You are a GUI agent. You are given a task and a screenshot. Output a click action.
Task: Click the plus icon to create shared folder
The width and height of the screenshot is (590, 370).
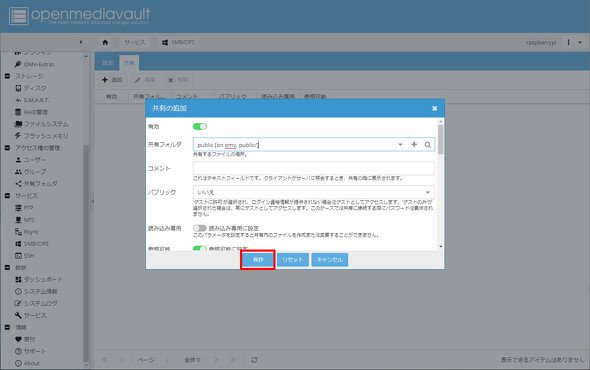click(x=414, y=144)
